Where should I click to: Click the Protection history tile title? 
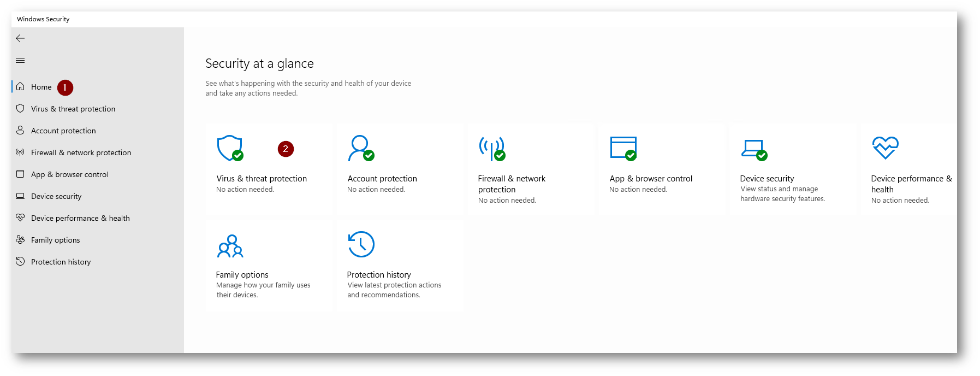[x=379, y=275]
